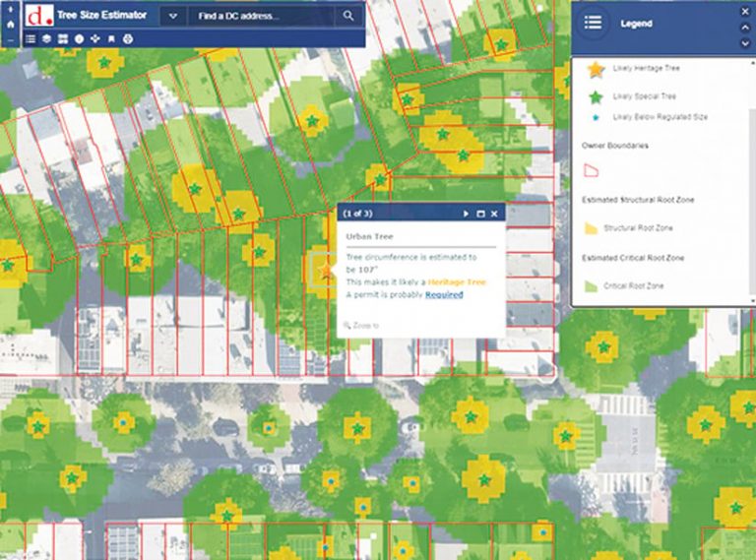
Task: Click 'Likely Below Regulated Size' legend label
Action: tap(661, 117)
